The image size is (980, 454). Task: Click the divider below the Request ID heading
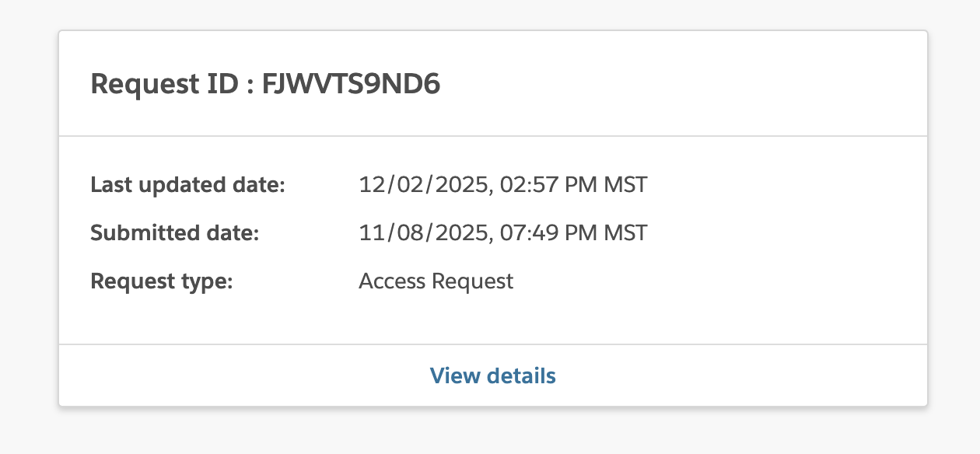coord(493,134)
